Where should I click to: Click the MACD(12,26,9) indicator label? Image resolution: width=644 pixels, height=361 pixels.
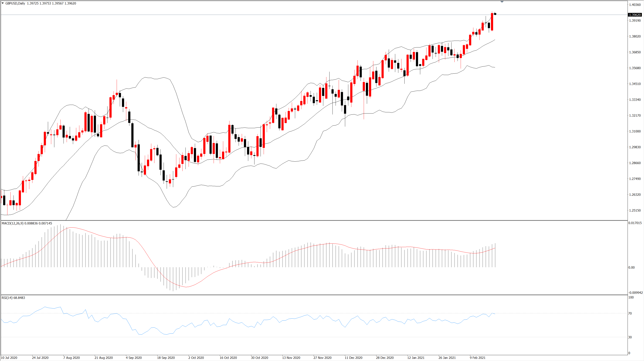point(27,223)
